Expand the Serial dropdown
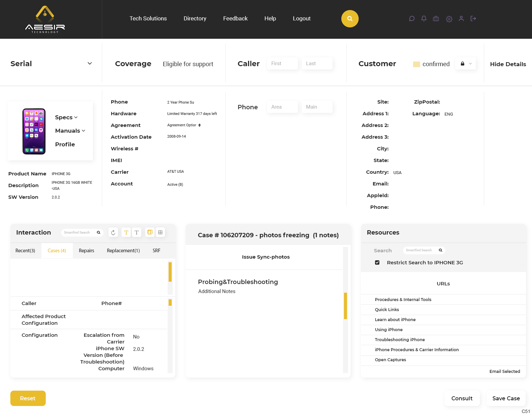This screenshot has width=532, height=415. pyautogui.click(x=90, y=63)
